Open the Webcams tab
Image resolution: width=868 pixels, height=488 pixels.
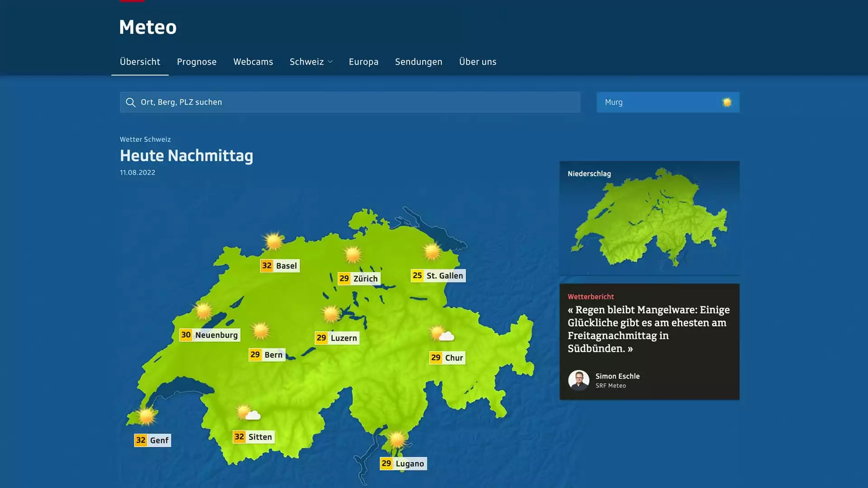253,62
